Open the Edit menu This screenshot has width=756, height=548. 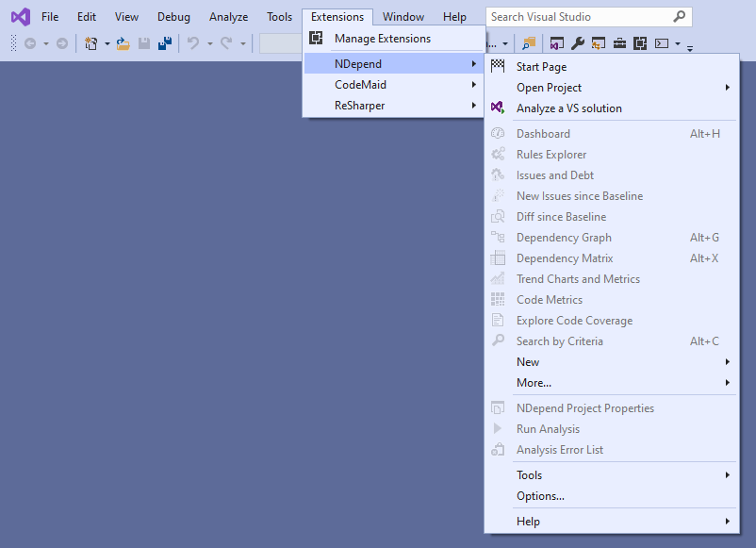(x=87, y=17)
